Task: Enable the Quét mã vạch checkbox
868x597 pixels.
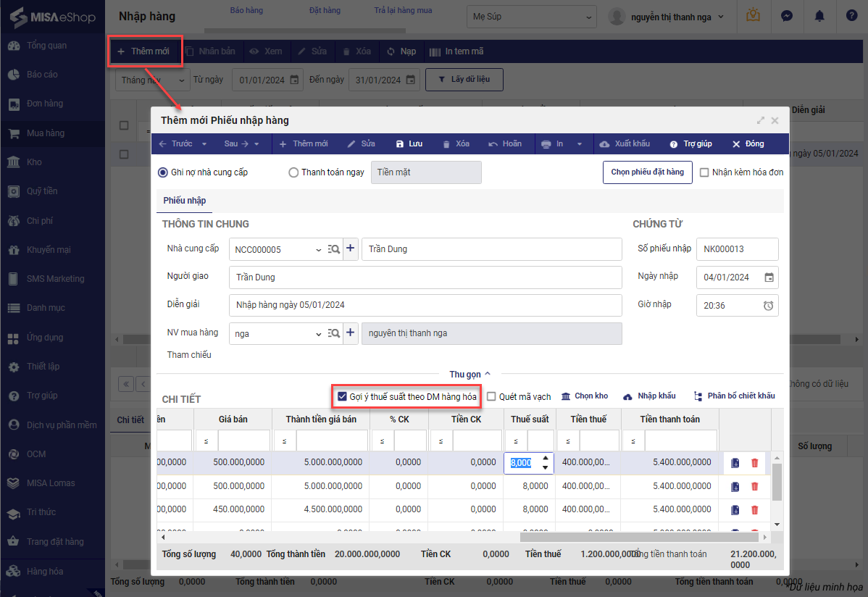Action: tap(491, 397)
